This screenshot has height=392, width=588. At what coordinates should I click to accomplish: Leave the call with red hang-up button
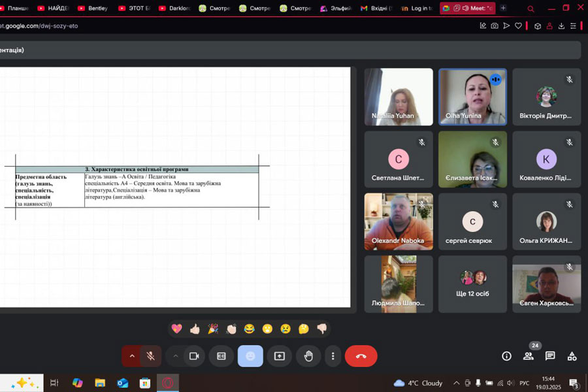point(361,356)
